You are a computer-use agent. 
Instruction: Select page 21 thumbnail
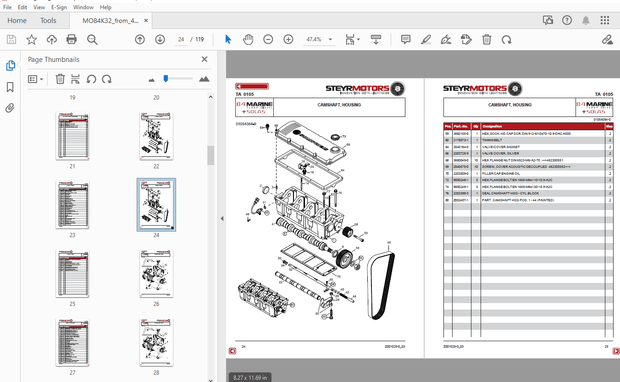[72, 136]
